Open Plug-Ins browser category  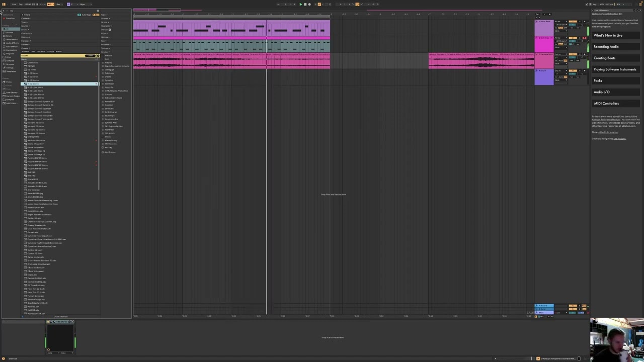coord(10,54)
